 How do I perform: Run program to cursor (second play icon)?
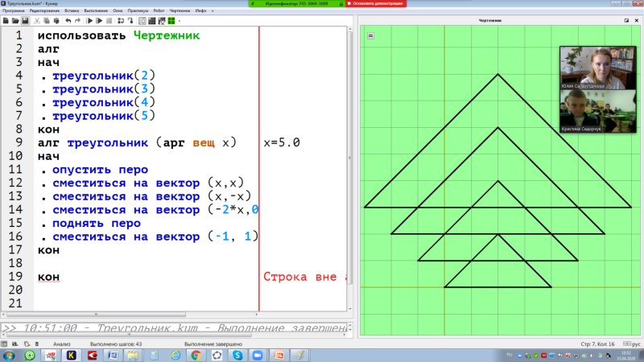(x=99, y=21)
